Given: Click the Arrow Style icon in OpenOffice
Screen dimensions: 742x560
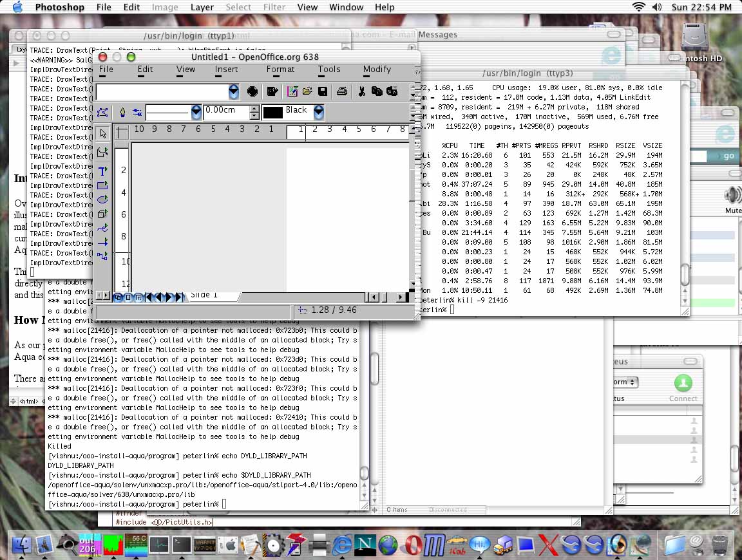Looking at the screenshot, I should pyautogui.click(x=137, y=112).
